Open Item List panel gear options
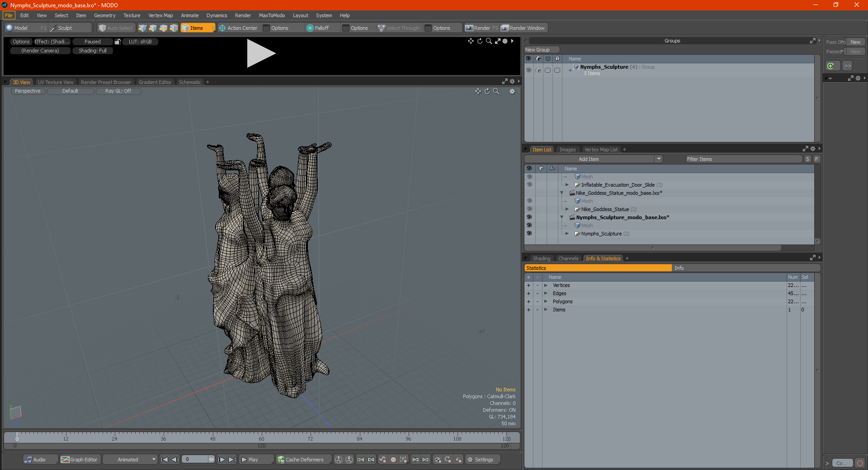868x470 pixels. [x=813, y=149]
